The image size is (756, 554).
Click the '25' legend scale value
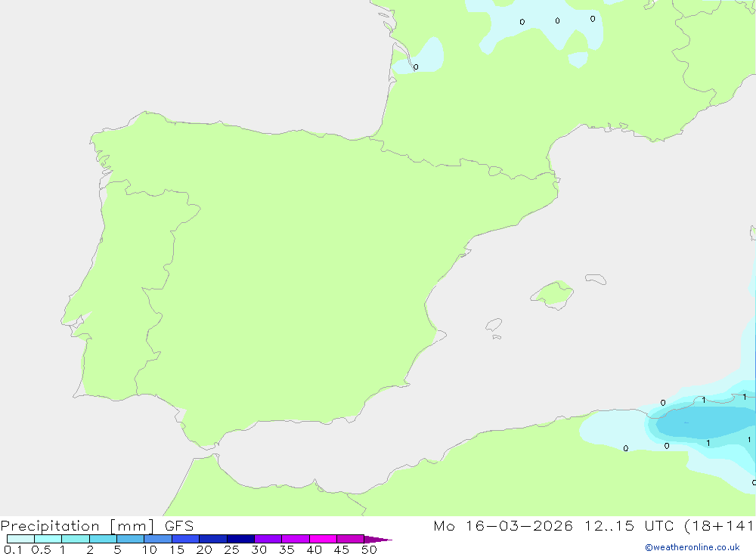[x=231, y=549]
